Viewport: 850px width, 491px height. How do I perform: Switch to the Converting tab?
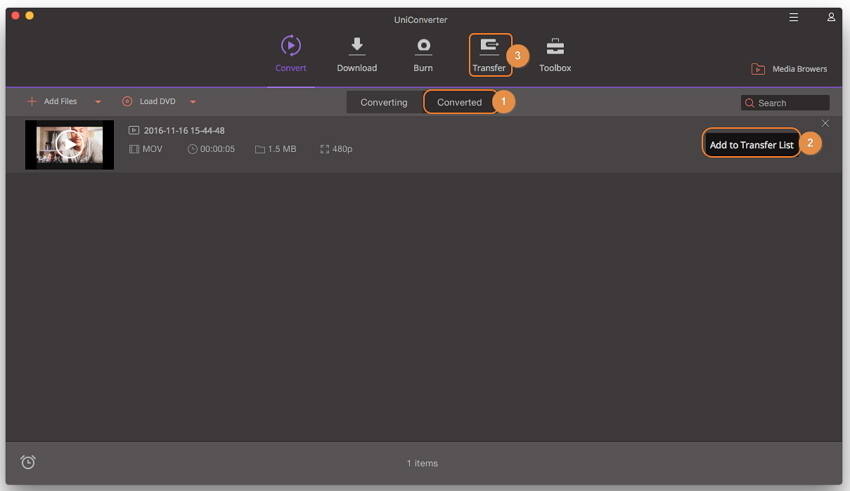(384, 102)
